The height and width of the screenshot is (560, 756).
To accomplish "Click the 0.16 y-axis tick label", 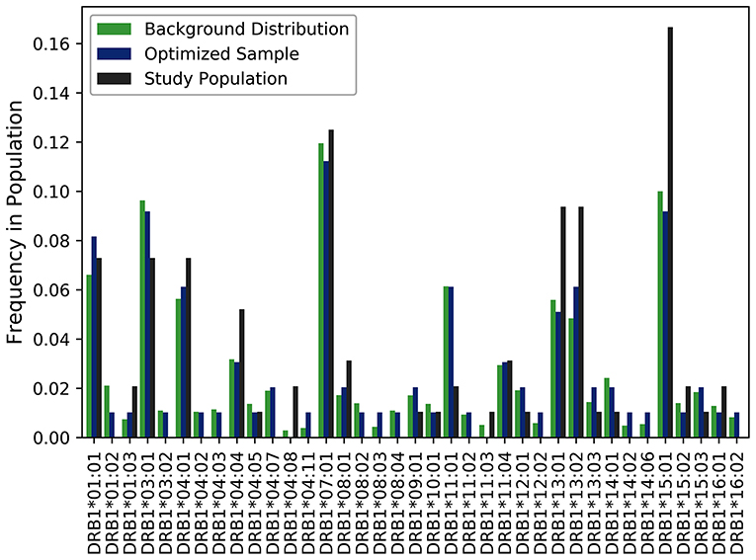I will [51, 43].
